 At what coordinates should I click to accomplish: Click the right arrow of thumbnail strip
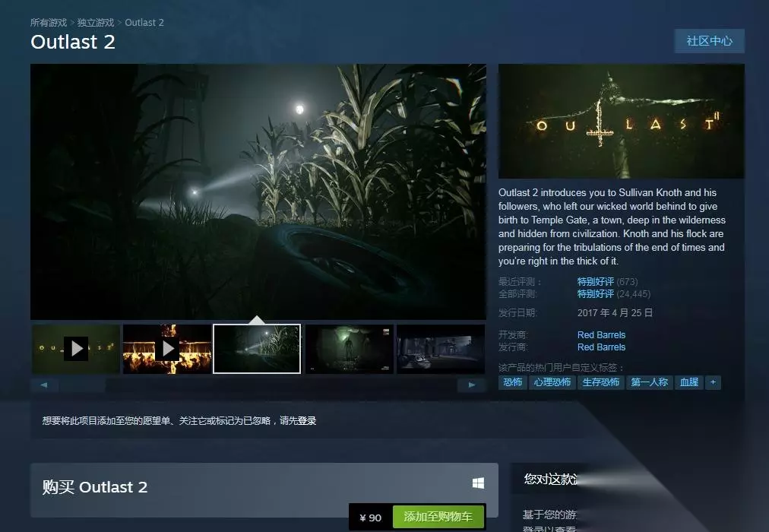(472, 385)
